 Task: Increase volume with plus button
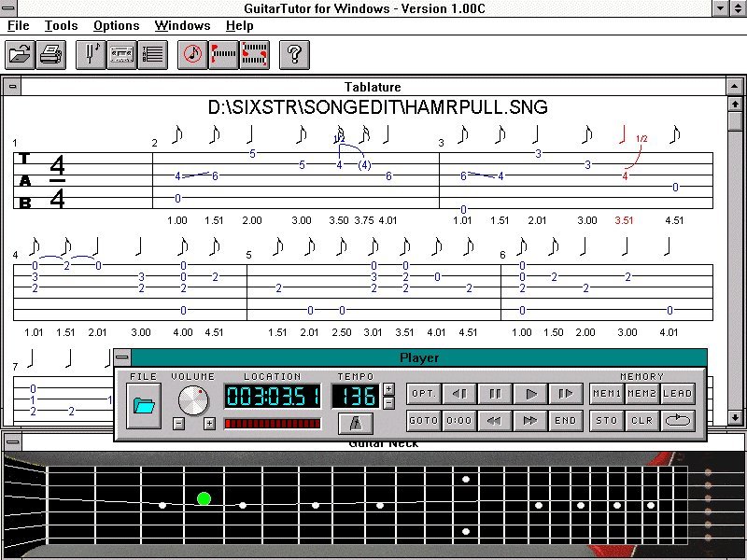point(209,424)
